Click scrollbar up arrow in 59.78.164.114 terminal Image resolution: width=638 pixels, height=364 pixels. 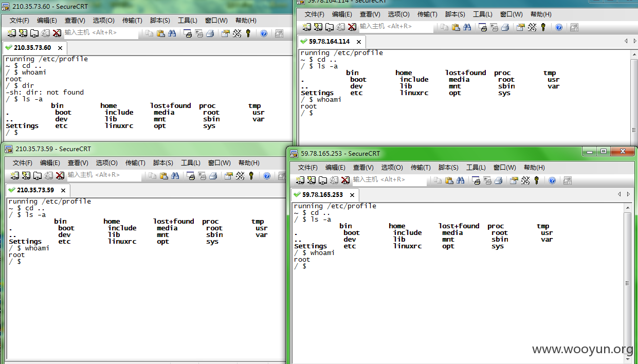tap(634, 54)
